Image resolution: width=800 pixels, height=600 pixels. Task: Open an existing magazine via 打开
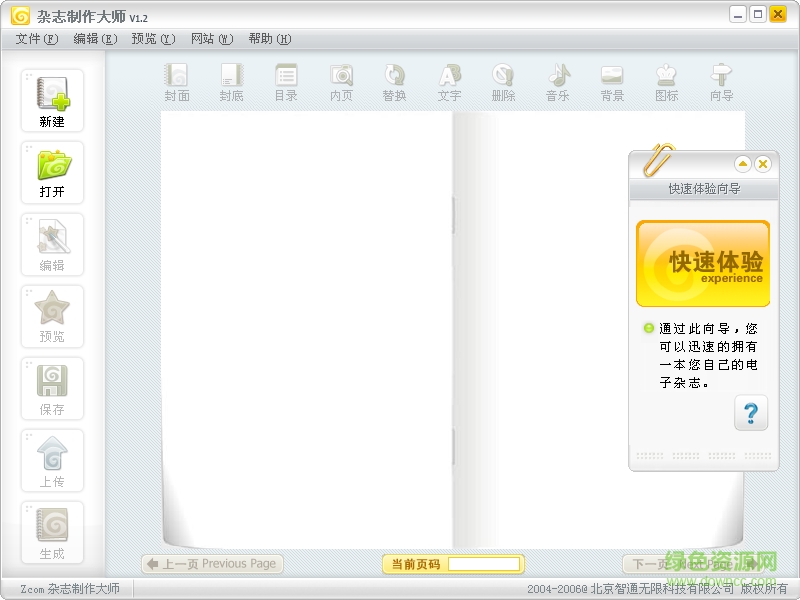point(52,170)
